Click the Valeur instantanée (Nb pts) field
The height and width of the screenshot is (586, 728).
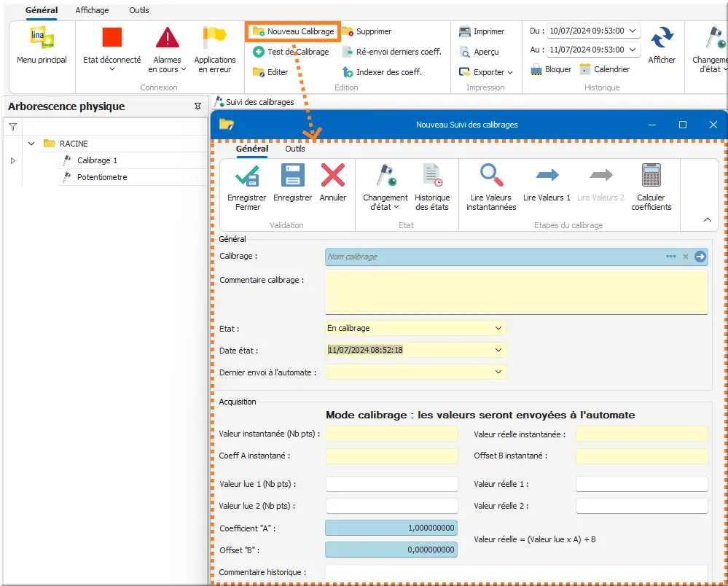point(391,434)
